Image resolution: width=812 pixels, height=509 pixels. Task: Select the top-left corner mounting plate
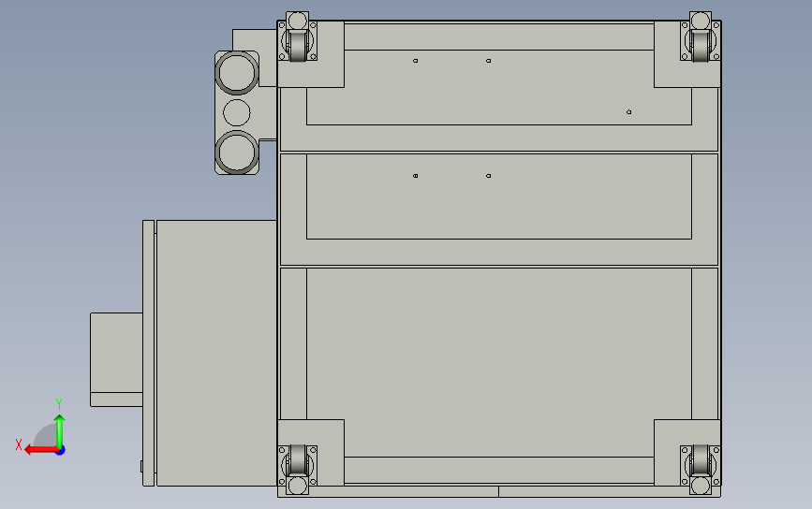pos(329,72)
